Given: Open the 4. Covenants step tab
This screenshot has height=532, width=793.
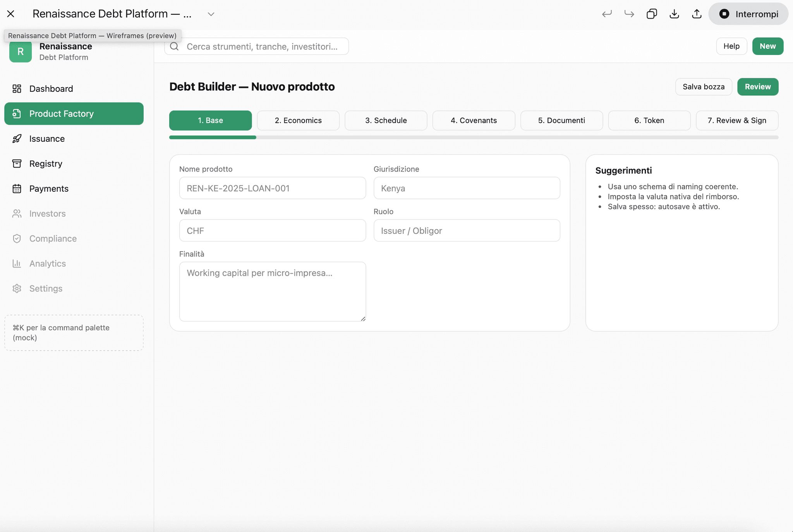Looking at the screenshot, I should [x=474, y=120].
